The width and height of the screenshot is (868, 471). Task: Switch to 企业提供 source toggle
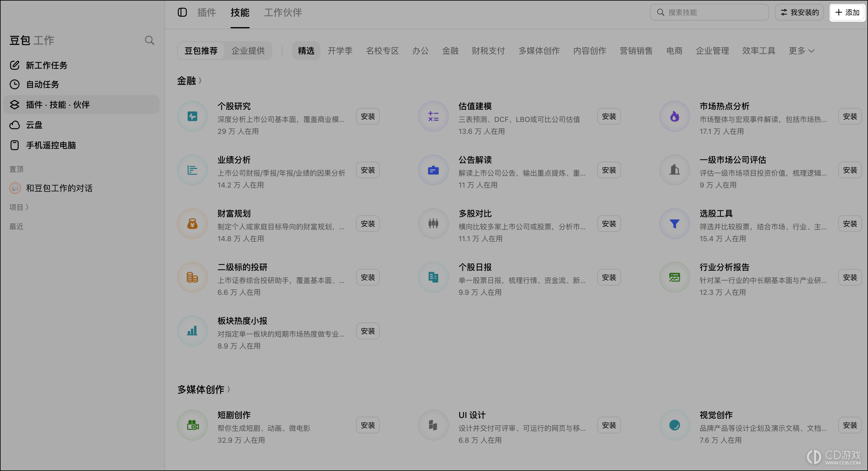pyautogui.click(x=248, y=51)
